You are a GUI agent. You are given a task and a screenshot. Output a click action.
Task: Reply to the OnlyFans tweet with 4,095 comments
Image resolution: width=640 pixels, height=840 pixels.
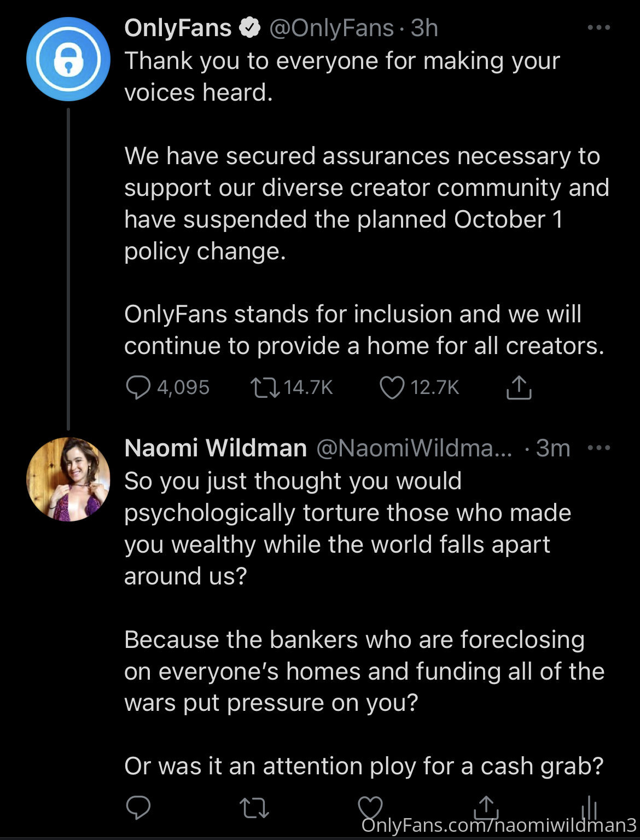tap(138, 387)
